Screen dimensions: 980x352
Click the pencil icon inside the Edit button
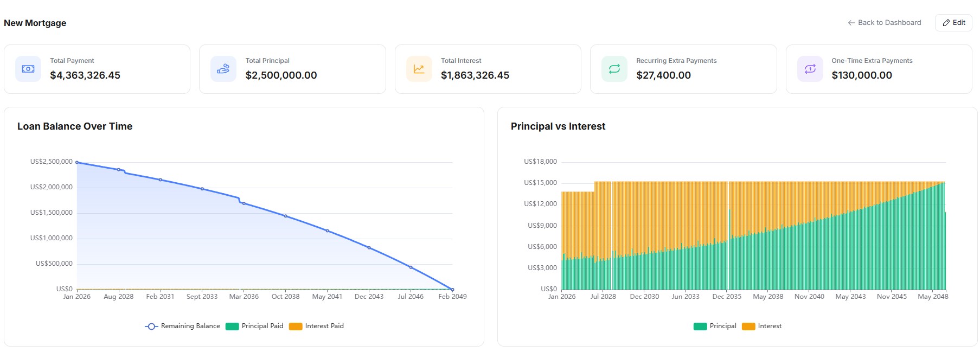pos(946,22)
